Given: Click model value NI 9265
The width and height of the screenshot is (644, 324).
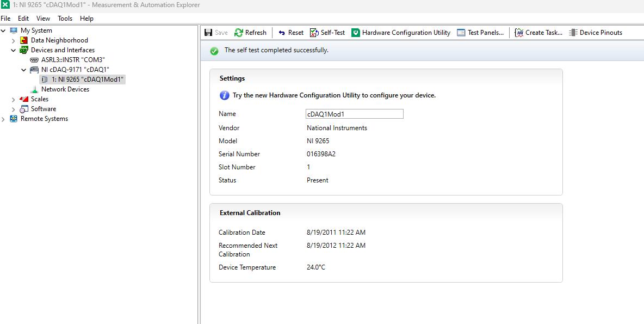Looking at the screenshot, I should [x=318, y=141].
